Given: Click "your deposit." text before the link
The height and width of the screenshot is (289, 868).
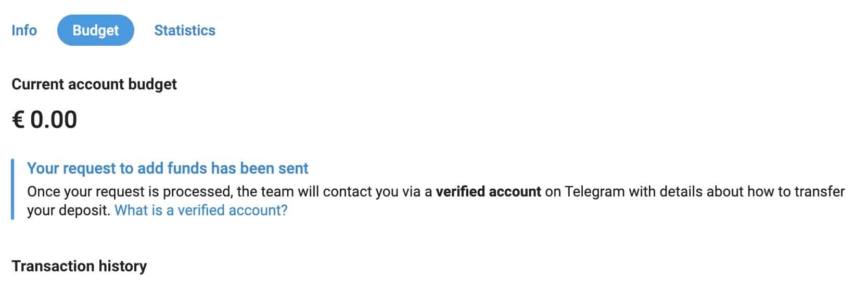Looking at the screenshot, I should [x=69, y=211].
